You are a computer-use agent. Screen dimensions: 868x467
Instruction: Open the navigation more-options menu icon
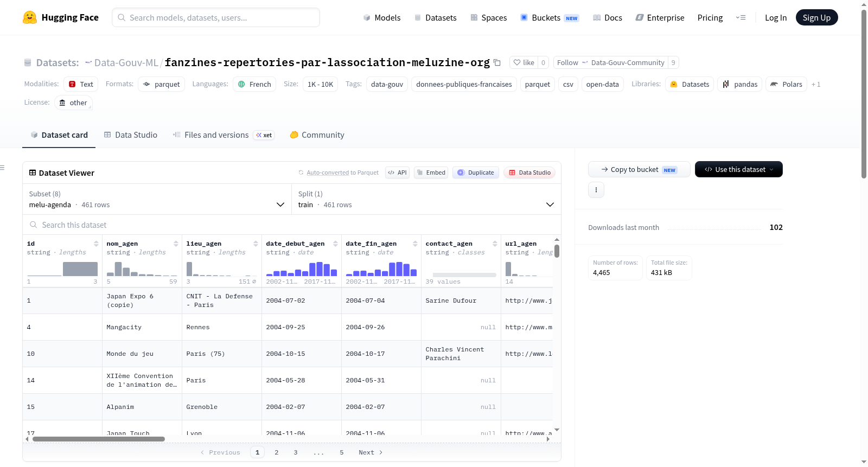(741, 17)
